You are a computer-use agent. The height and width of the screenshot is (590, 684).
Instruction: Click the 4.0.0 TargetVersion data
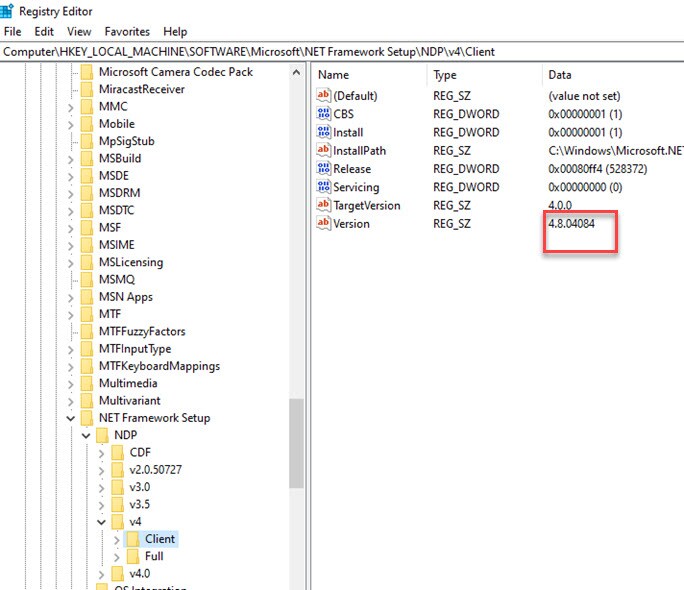pyautogui.click(x=560, y=205)
